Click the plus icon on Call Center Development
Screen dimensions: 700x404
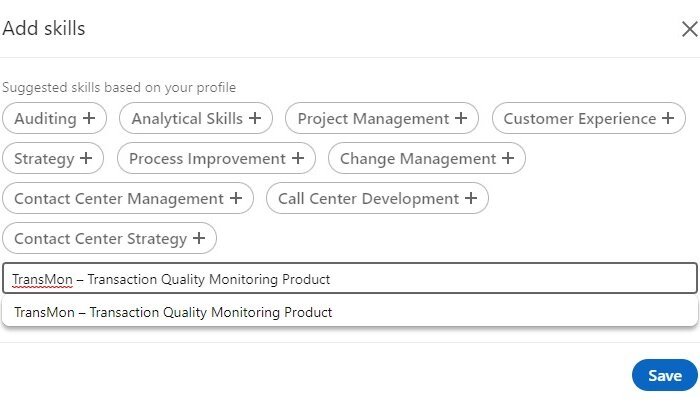[471, 198]
